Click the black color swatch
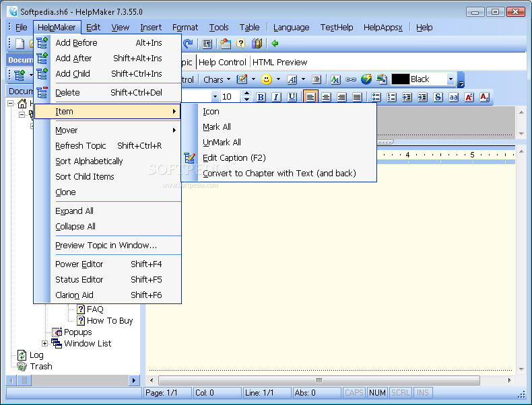532x405 pixels. pyautogui.click(x=401, y=79)
